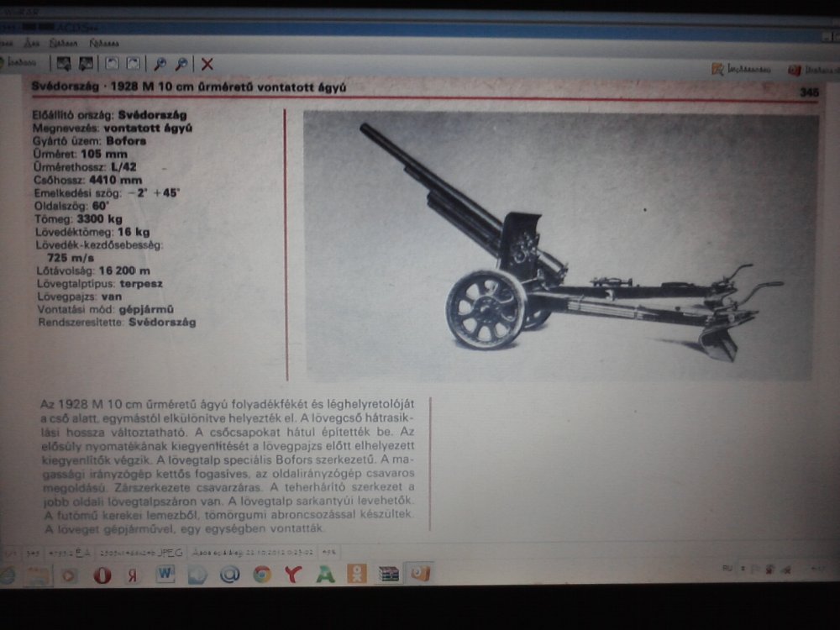
Task: Open Mail.ru '@' agent in taskbar
Action: 230,575
